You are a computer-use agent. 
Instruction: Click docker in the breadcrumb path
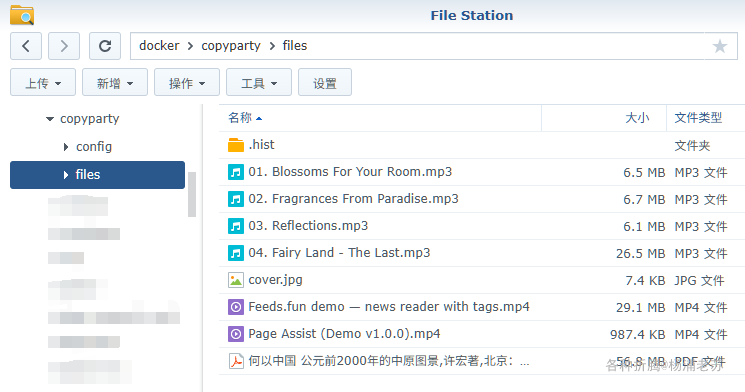159,46
